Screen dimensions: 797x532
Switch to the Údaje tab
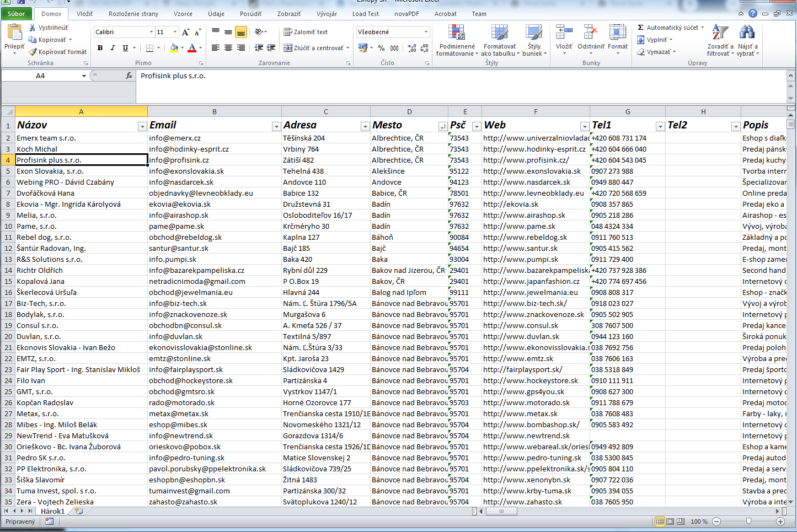[x=216, y=14]
